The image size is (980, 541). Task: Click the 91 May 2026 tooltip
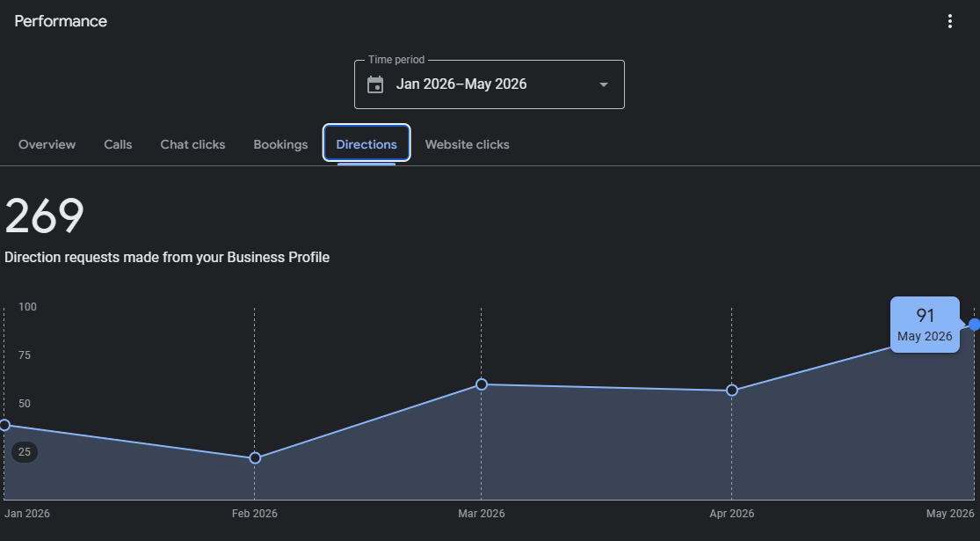(925, 325)
